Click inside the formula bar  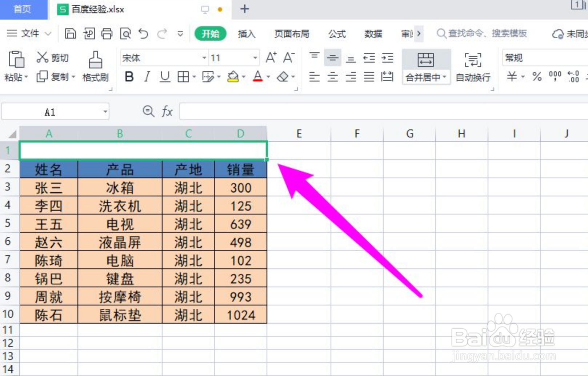[327, 112]
